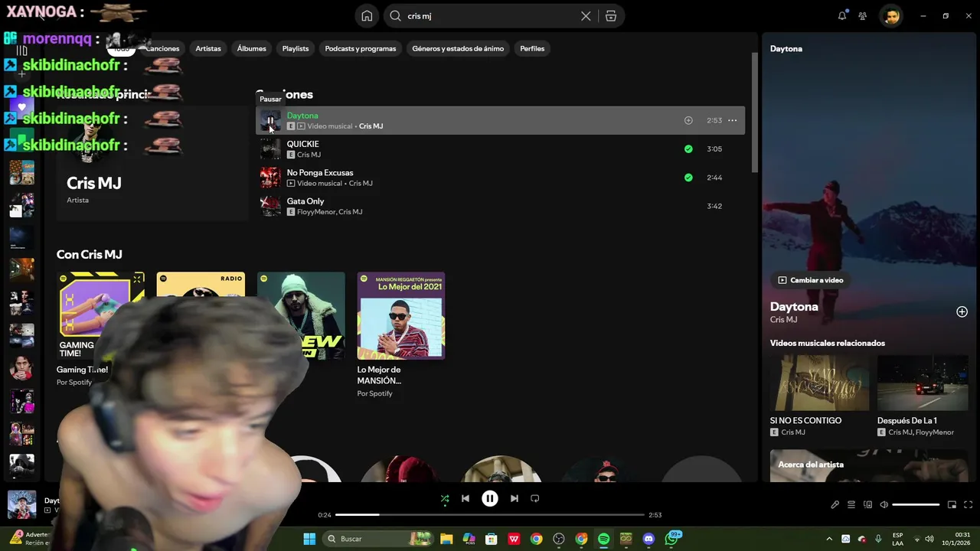The width and height of the screenshot is (980, 551).
Task: Enter full screen mode
Action: coord(968,504)
